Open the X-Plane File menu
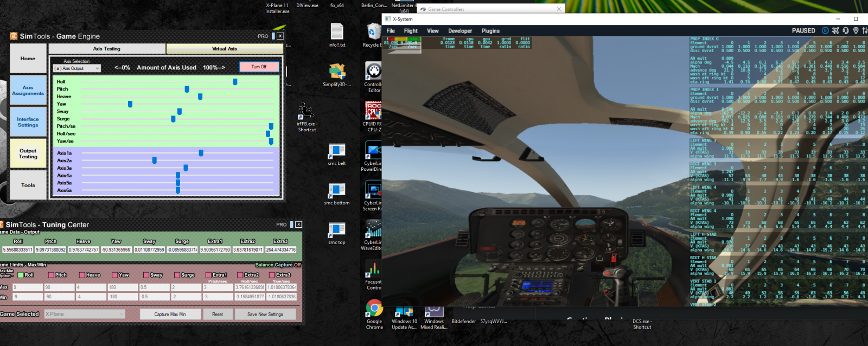 tap(391, 31)
